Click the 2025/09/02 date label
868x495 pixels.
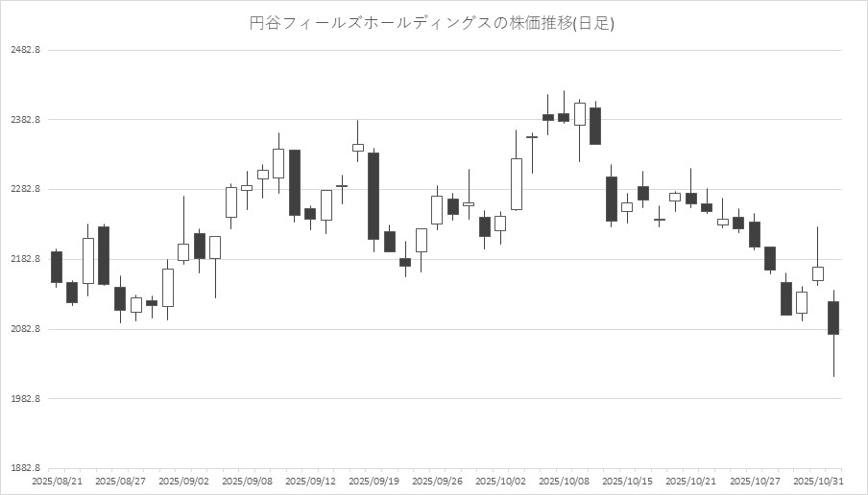(x=182, y=481)
